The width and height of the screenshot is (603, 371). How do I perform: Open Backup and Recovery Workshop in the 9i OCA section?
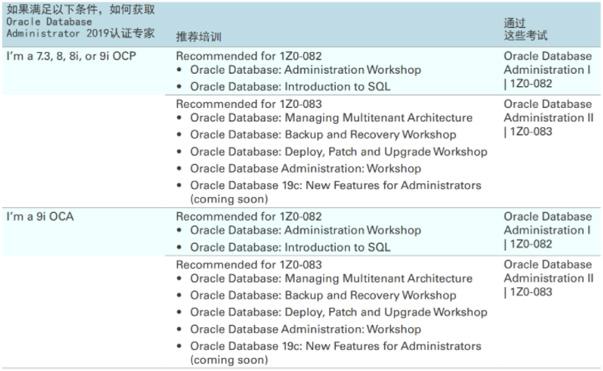[x=323, y=295]
